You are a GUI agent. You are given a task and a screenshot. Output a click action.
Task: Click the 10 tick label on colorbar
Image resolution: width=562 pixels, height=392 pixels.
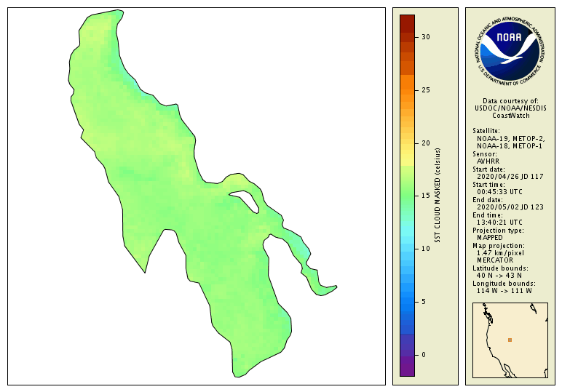(425, 249)
